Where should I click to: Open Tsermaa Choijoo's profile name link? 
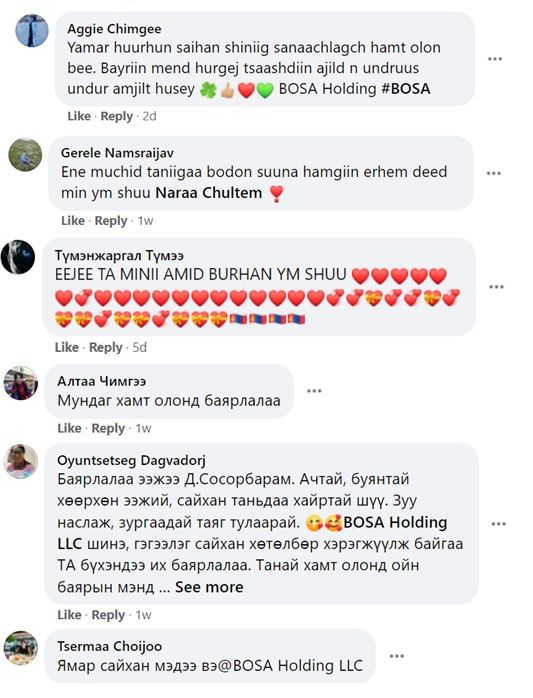[110, 646]
